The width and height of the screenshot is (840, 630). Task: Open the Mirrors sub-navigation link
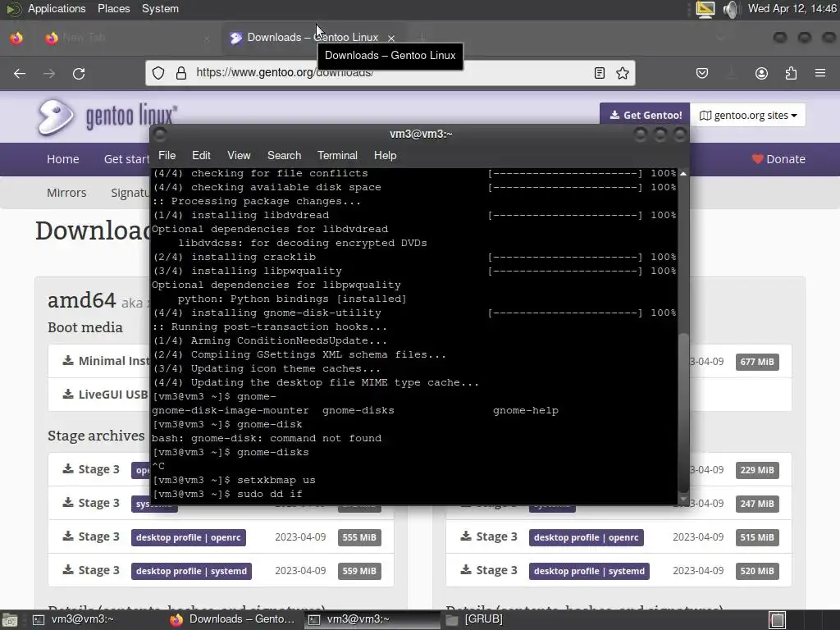pos(66,193)
